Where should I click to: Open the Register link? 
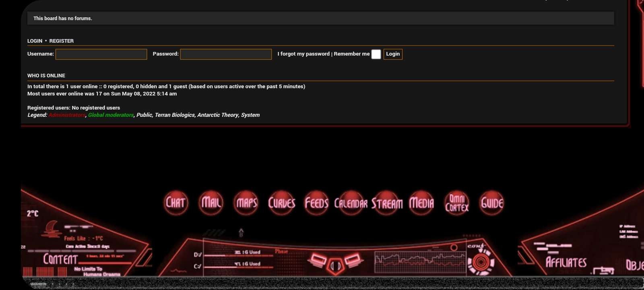coord(61,41)
